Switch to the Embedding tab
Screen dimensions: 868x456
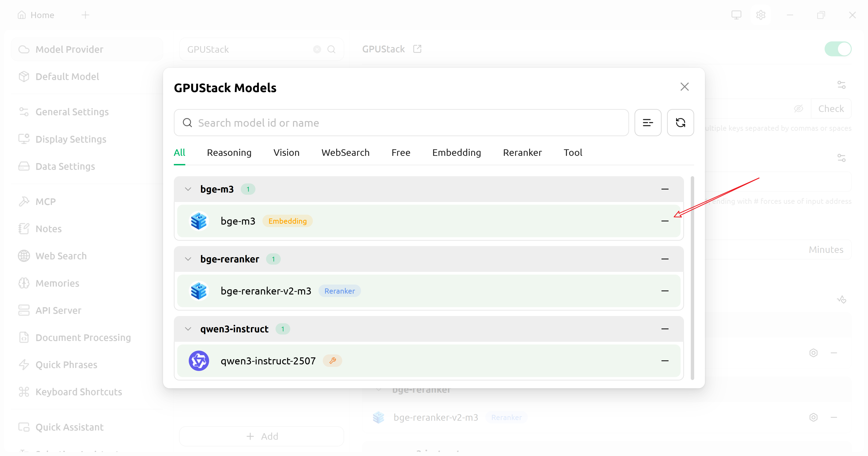pos(456,153)
